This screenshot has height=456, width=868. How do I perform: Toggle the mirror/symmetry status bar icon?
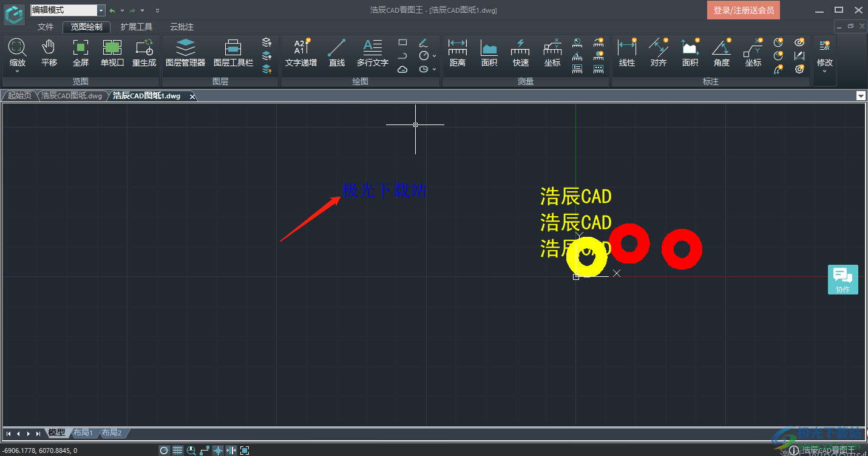click(231, 451)
